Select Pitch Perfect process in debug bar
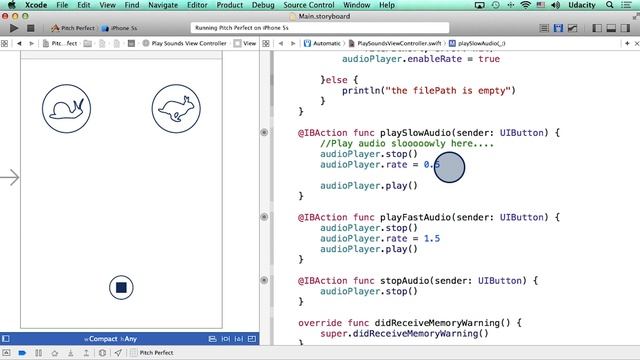This screenshot has height=360, width=640. [x=152, y=353]
